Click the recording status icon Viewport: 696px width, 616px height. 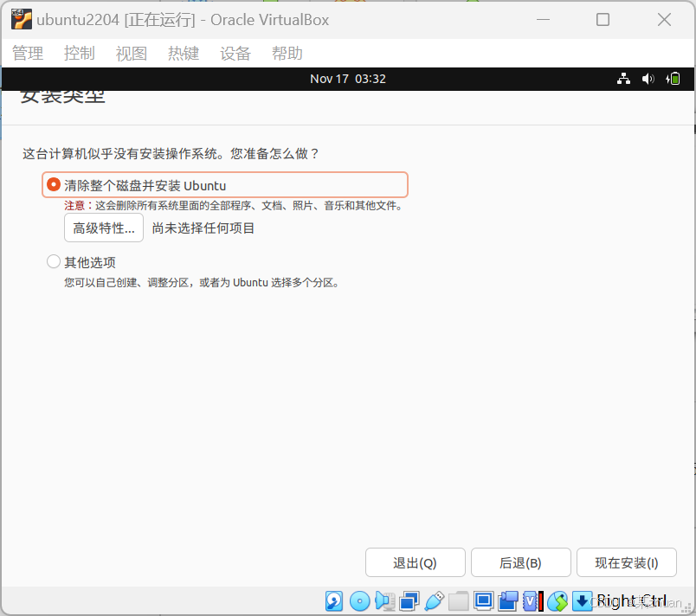pos(508,601)
